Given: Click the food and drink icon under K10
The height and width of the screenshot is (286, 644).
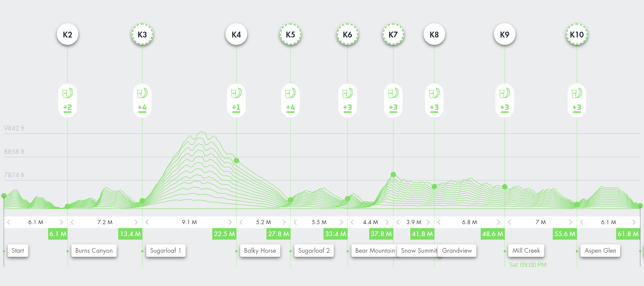Looking at the screenshot, I should click(x=577, y=93).
